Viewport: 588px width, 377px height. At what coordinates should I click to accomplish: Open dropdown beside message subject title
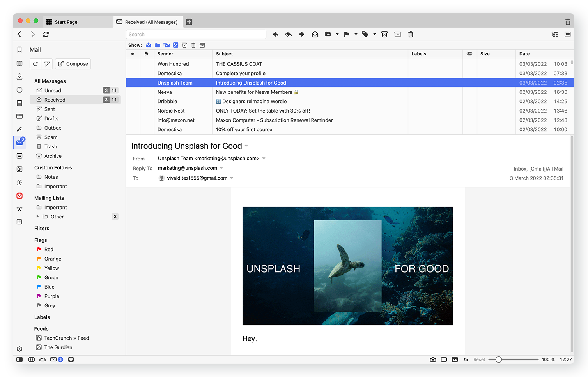coord(246,146)
